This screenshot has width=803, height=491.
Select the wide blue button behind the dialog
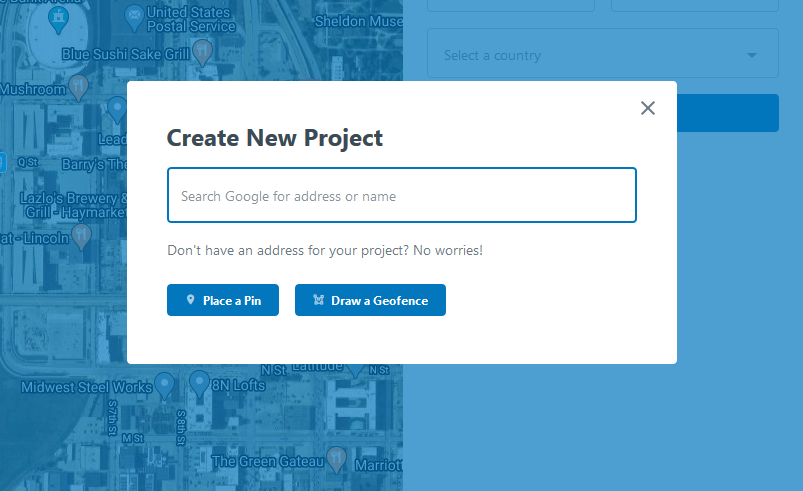click(x=727, y=113)
